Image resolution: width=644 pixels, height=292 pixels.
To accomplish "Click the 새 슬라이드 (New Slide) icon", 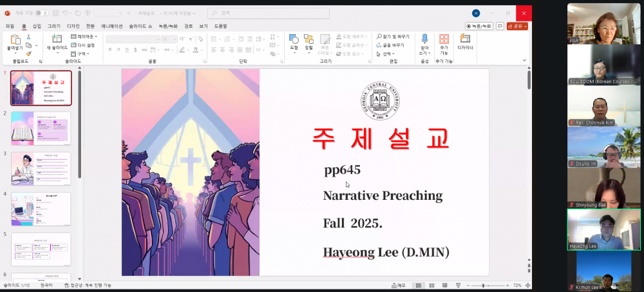I will 57,39.
